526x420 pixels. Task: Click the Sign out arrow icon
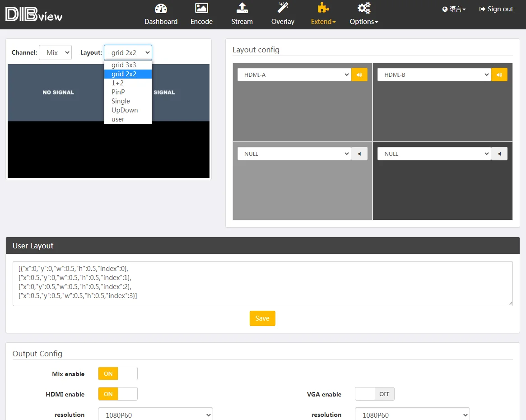482,9
